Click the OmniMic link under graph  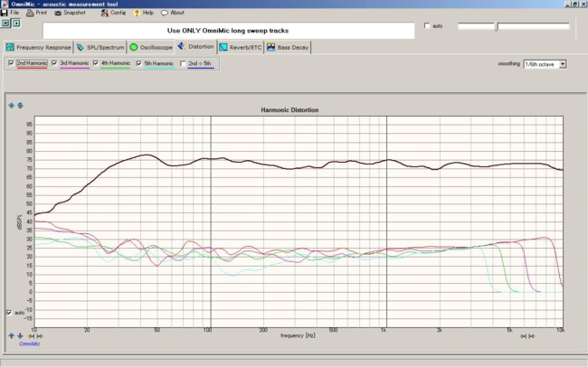click(x=29, y=343)
